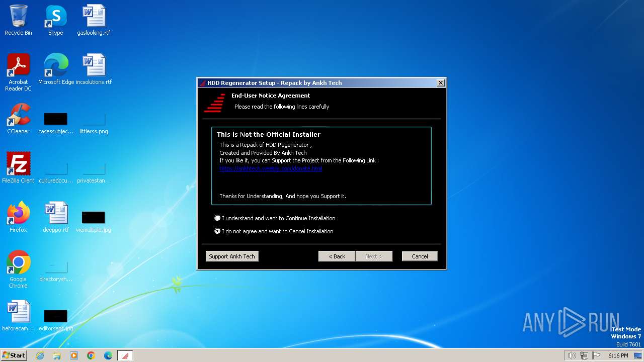Open the Recycle Bin desktop icon
The image size is (644, 362).
pyautogui.click(x=18, y=20)
